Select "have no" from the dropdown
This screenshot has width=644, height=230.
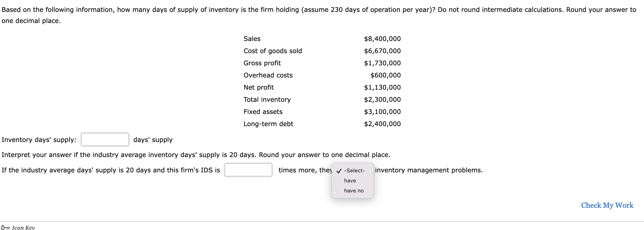[x=354, y=190]
